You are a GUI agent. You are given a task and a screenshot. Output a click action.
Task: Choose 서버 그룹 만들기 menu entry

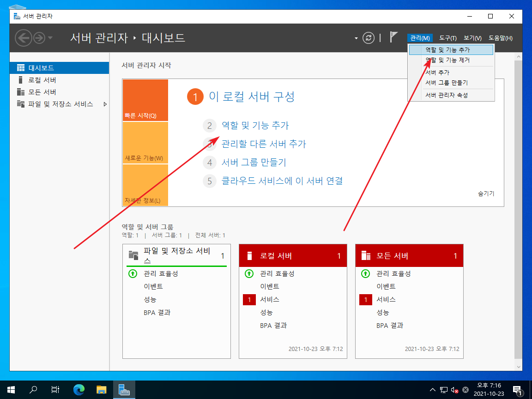coord(451,83)
